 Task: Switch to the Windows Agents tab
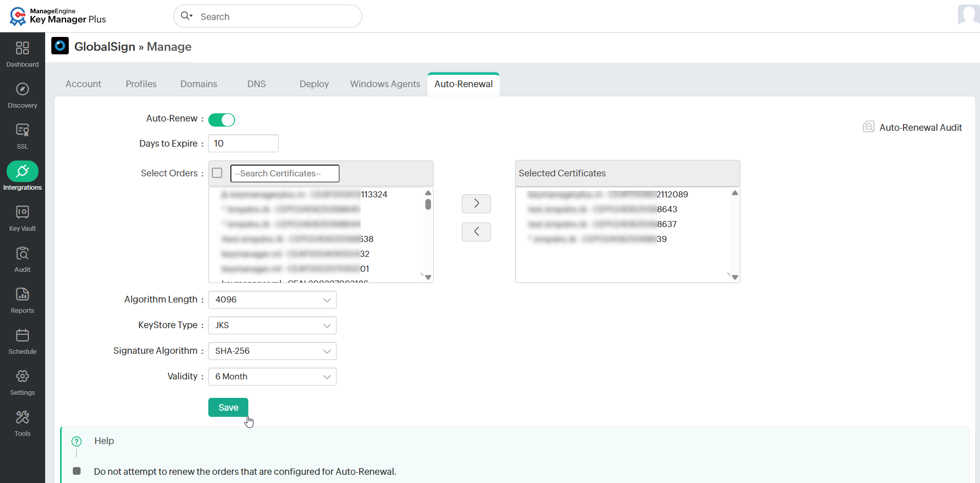(x=385, y=84)
